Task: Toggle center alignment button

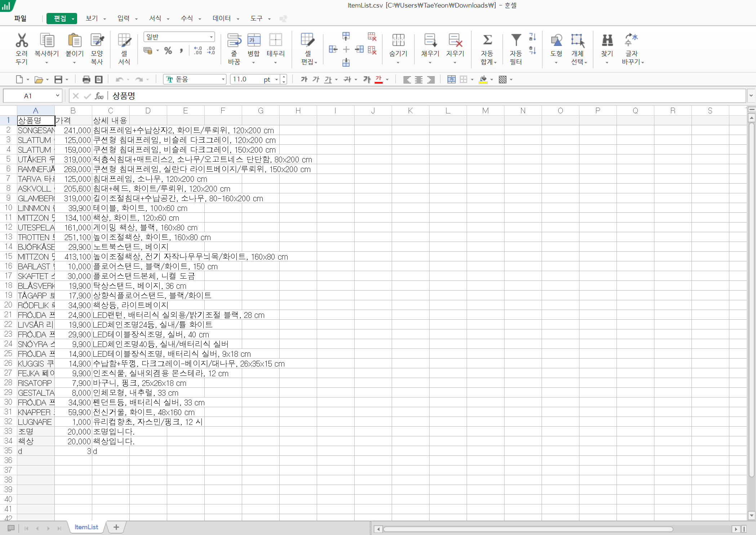Action: (419, 80)
